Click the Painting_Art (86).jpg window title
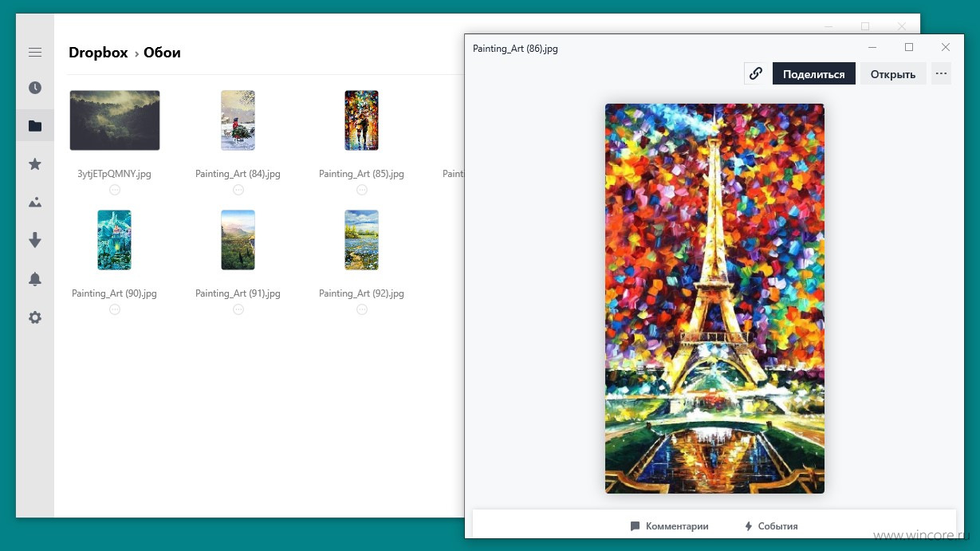The width and height of the screenshot is (980, 551). (515, 49)
